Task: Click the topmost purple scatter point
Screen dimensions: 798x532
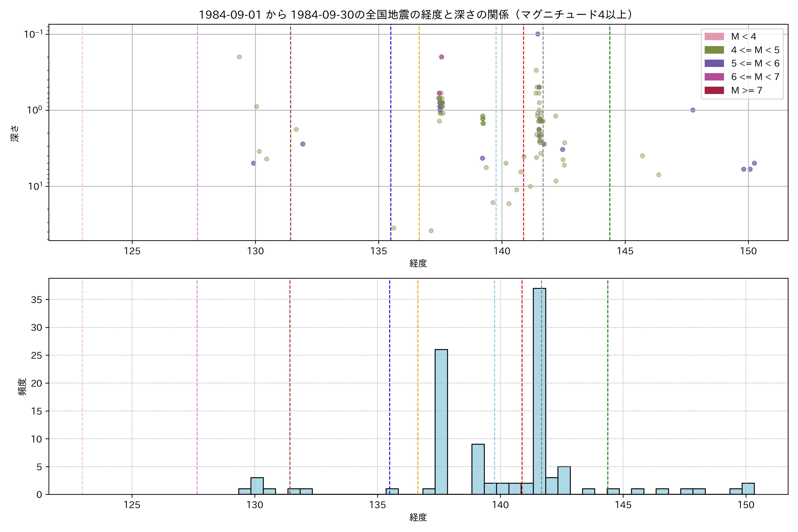Action: (538, 34)
